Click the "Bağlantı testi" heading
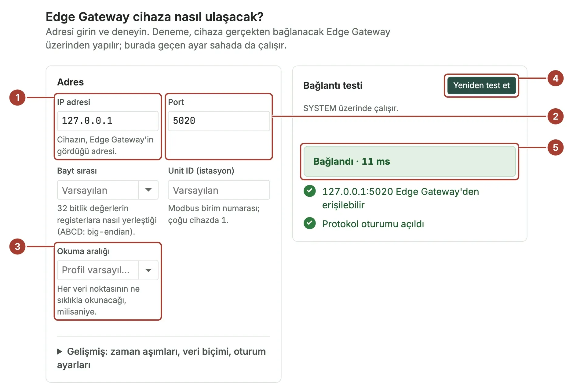 [333, 85]
